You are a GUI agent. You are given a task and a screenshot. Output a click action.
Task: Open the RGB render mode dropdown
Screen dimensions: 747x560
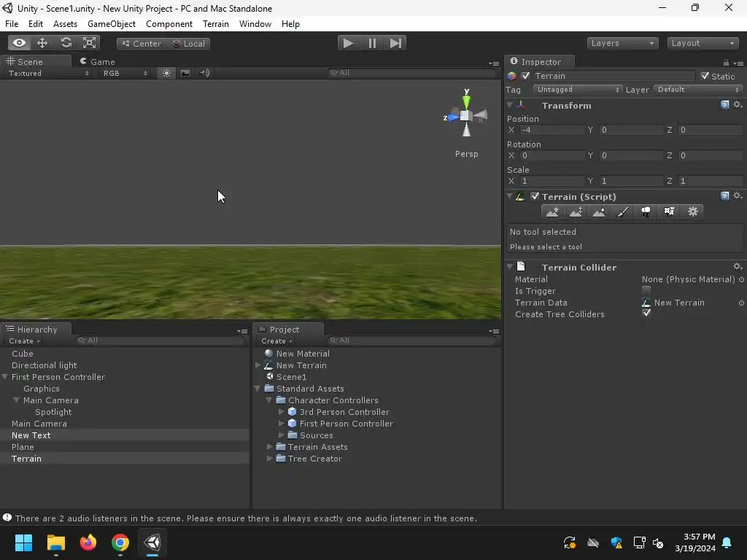click(125, 73)
